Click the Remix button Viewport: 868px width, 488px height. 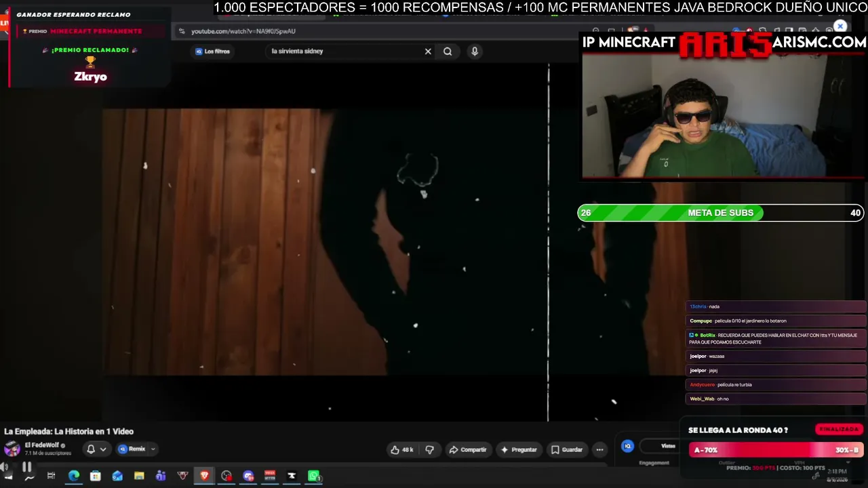click(132, 449)
